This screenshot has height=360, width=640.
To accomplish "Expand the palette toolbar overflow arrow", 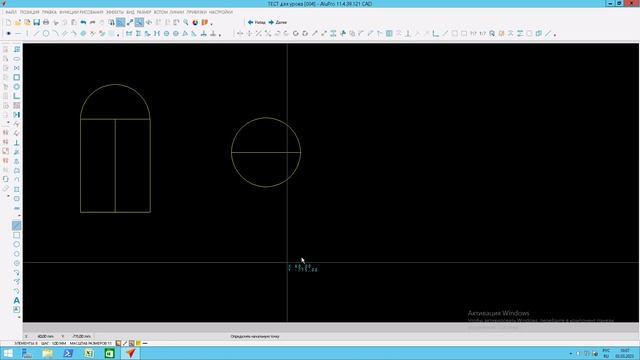I will [211, 24].
